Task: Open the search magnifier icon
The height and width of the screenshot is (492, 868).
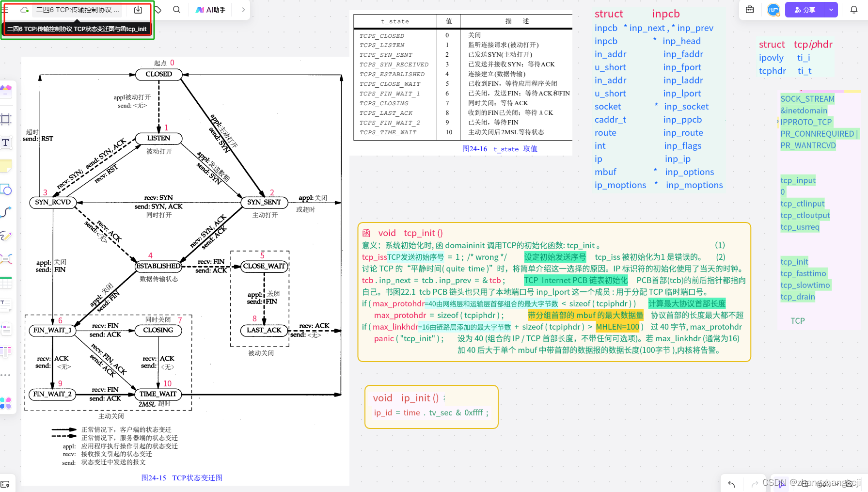Action: pyautogui.click(x=176, y=10)
